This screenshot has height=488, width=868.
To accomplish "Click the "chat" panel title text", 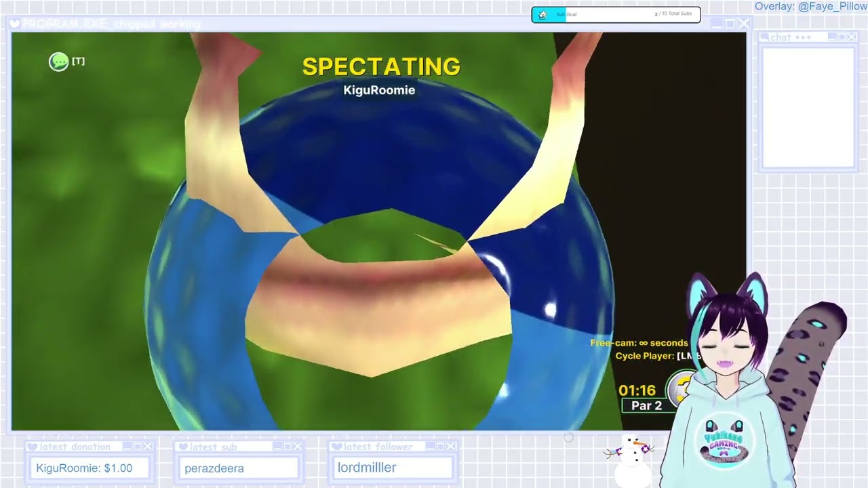I will [781, 37].
